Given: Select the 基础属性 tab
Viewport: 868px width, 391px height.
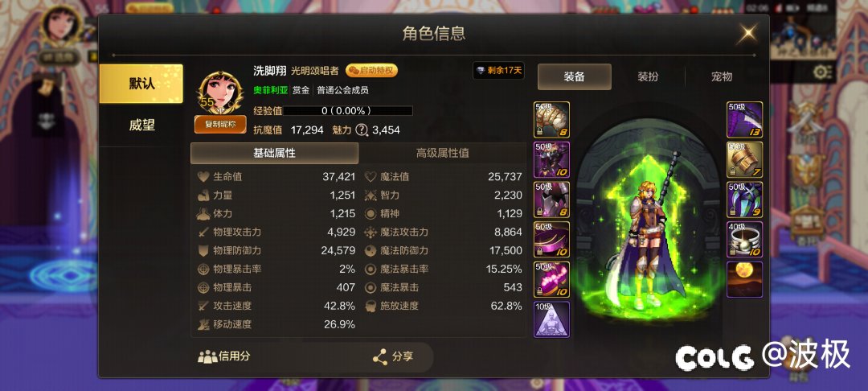Looking at the screenshot, I should click(275, 154).
